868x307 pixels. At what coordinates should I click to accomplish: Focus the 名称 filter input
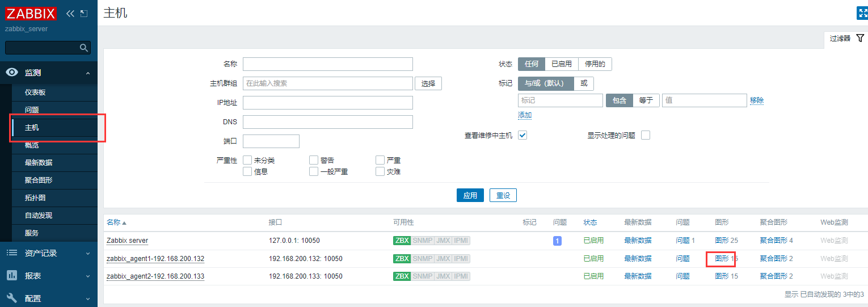[328, 64]
